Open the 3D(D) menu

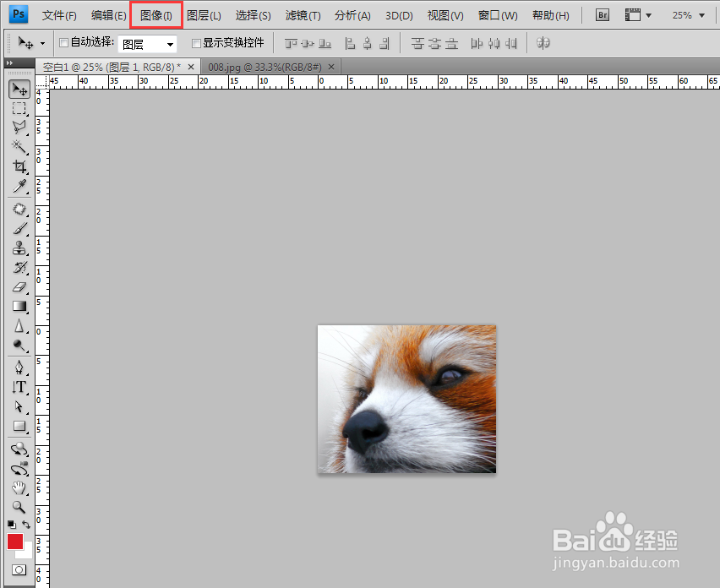[x=399, y=15]
